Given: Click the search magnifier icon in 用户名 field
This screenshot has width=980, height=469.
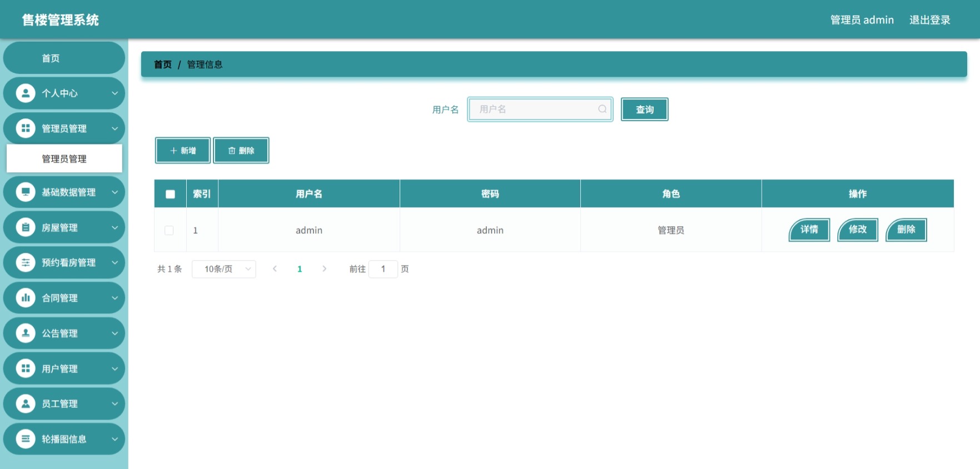Looking at the screenshot, I should 602,109.
